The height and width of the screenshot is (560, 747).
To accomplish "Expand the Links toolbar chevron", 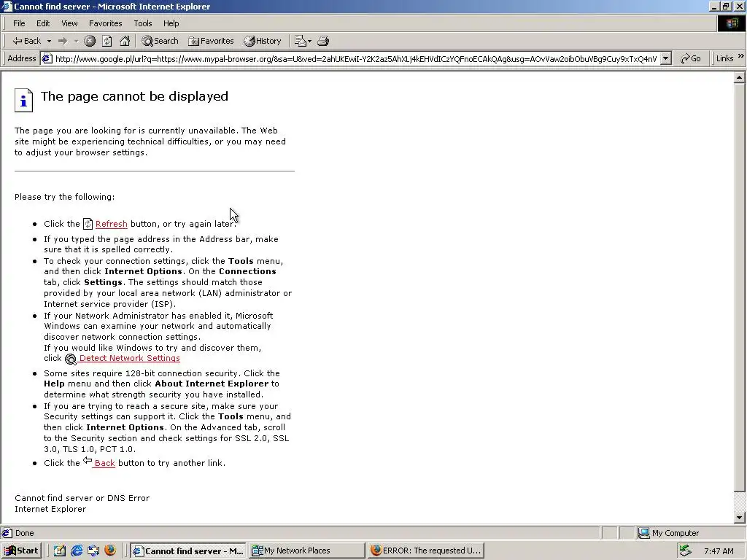I will point(741,56).
